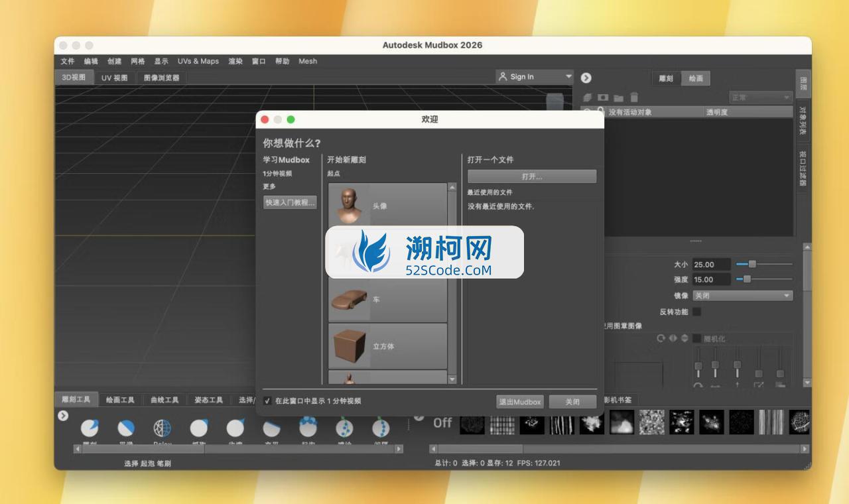Select the Sculpt brush tool icon

[90, 428]
